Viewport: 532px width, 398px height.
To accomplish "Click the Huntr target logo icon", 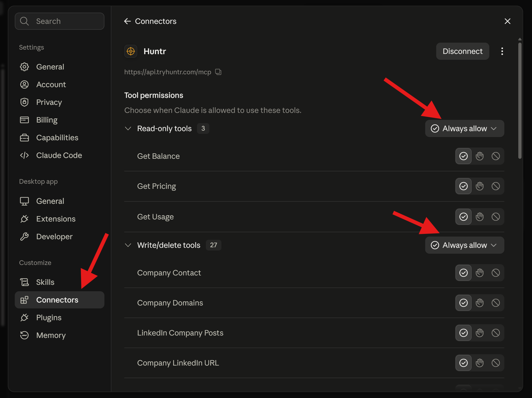I will 131,51.
